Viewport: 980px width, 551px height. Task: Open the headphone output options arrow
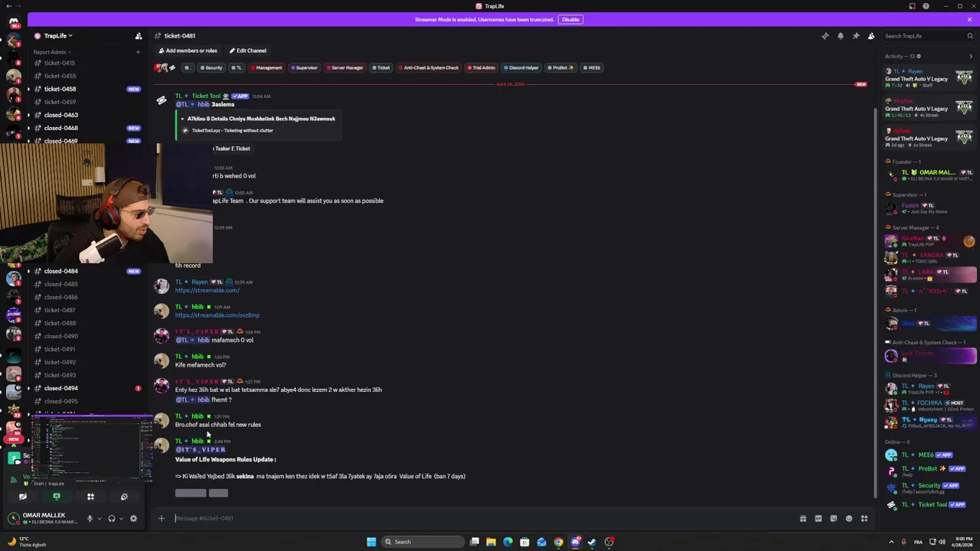pos(121,519)
